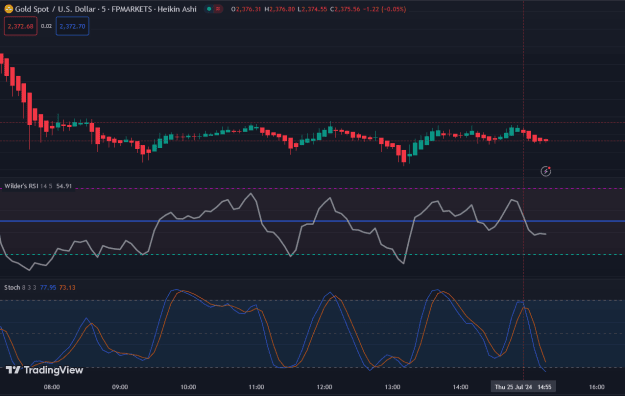Screen dimensions: 625x396
Task: Click the 09:00 time axis label
Action: pos(120,387)
